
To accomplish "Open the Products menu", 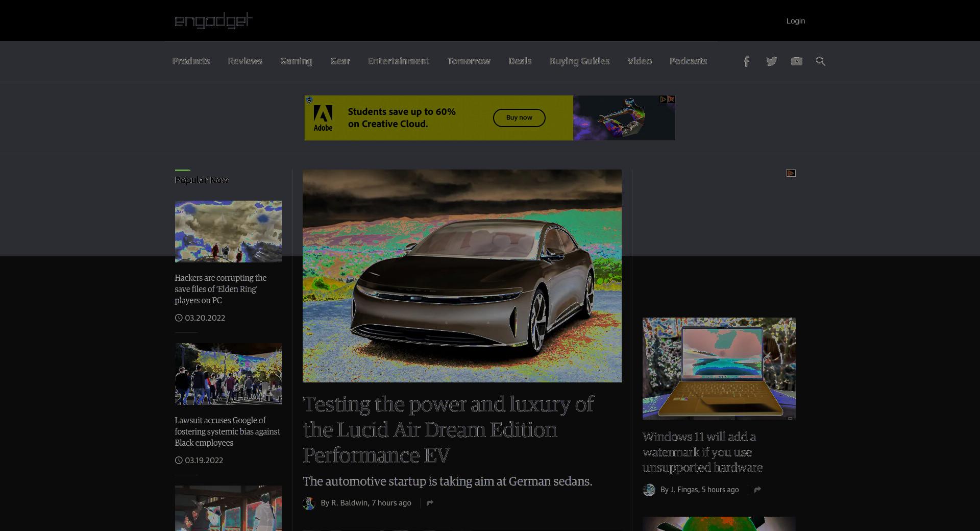I will (x=191, y=61).
